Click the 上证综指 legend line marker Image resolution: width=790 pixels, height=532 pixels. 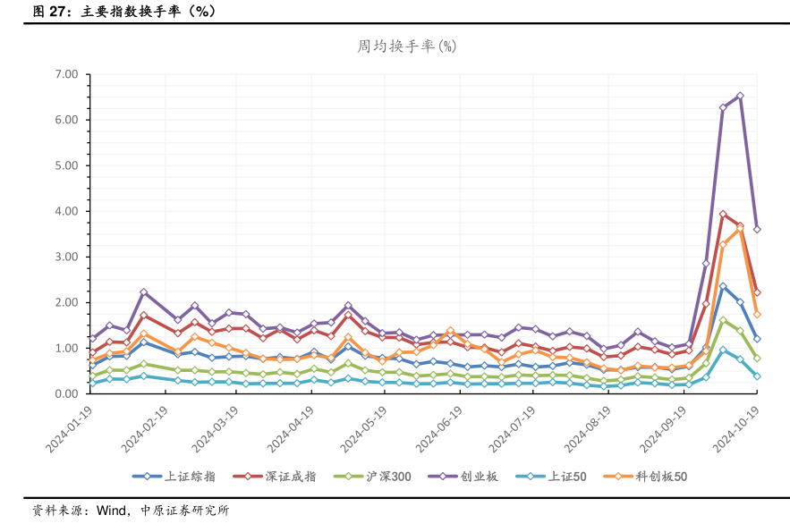tap(147, 477)
